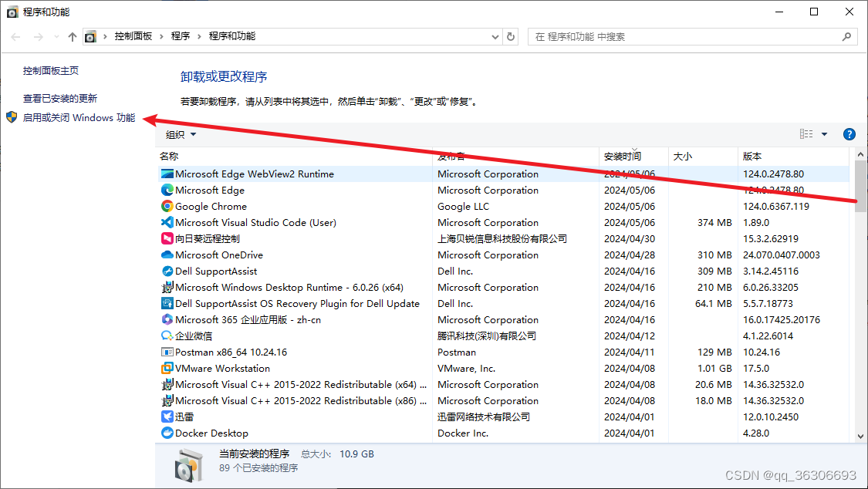
Task: Click the view layout icon in the toolbar
Action: click(x=806, y=134)
